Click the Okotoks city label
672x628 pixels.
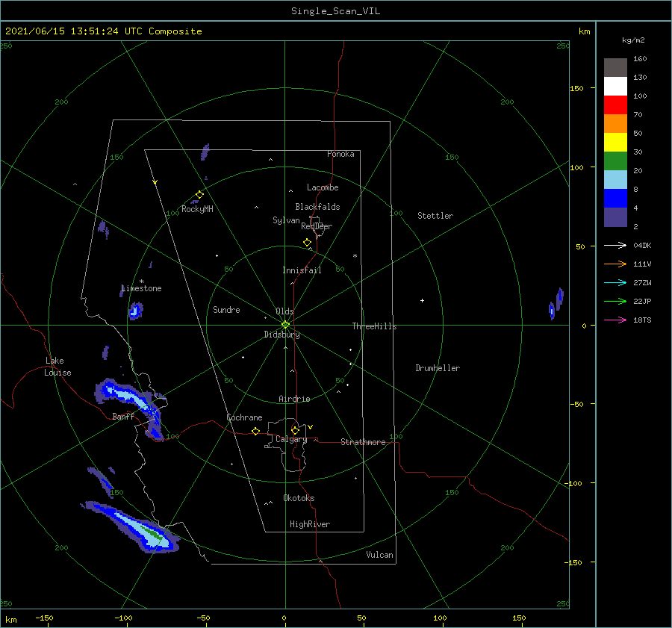tap(299, 498)
